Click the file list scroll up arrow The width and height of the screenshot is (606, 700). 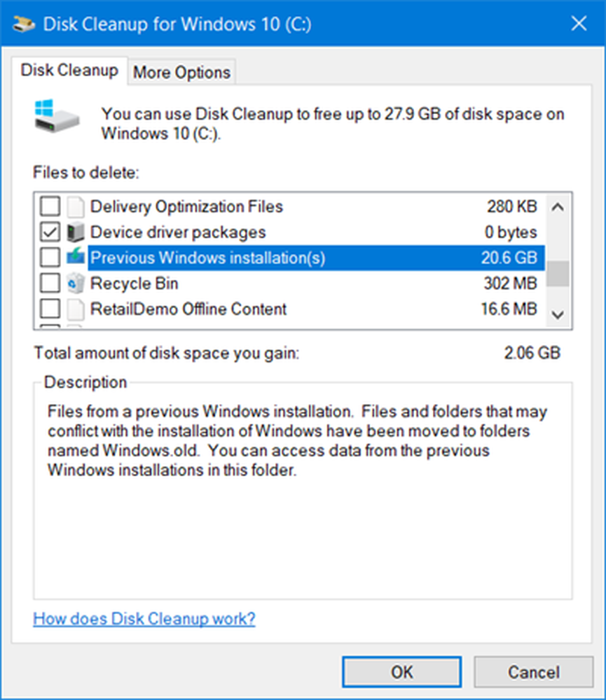tap(557, 206)
